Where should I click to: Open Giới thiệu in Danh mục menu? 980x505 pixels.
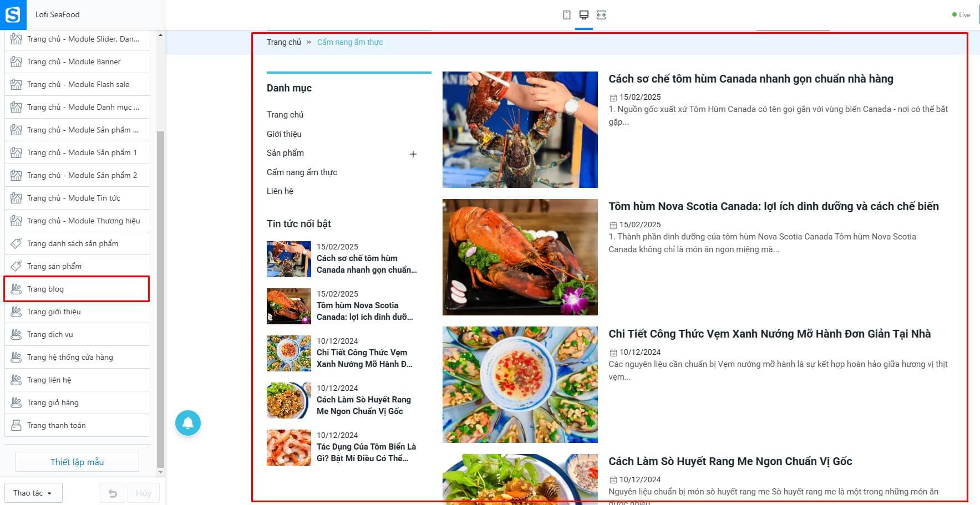point(284,134)
